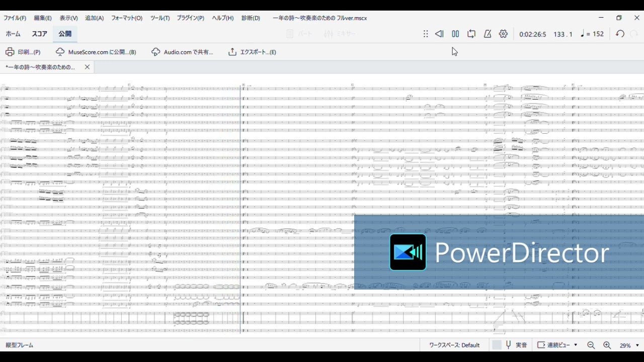Click the playback time 0:02:26:5

click(x=533, y=34)
